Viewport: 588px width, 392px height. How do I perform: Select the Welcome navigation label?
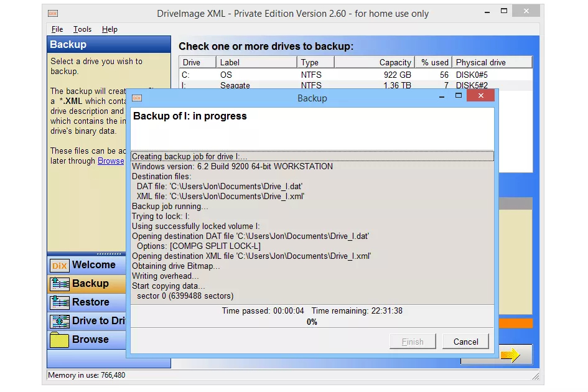point(94,265)
